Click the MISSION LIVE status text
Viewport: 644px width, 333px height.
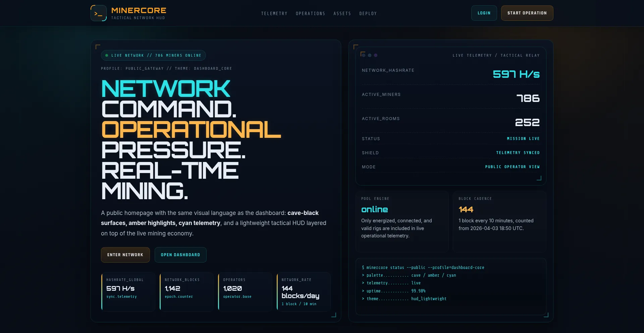click(x=523, y=138)
